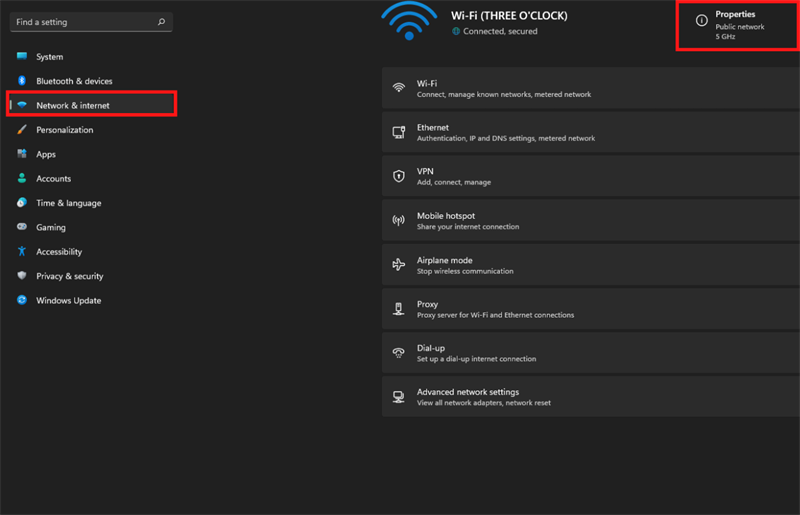Viewport: 800px width, 515px height.
Task: Click the Apps icon in sidebar
Action: click(x=22, y=154)
